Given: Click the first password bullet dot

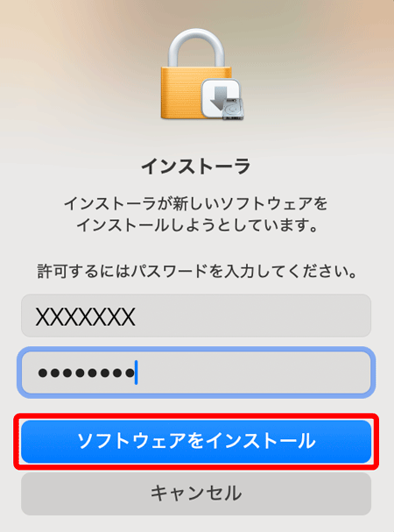Looking at the screenshot, I should click(x=42, y=373).
